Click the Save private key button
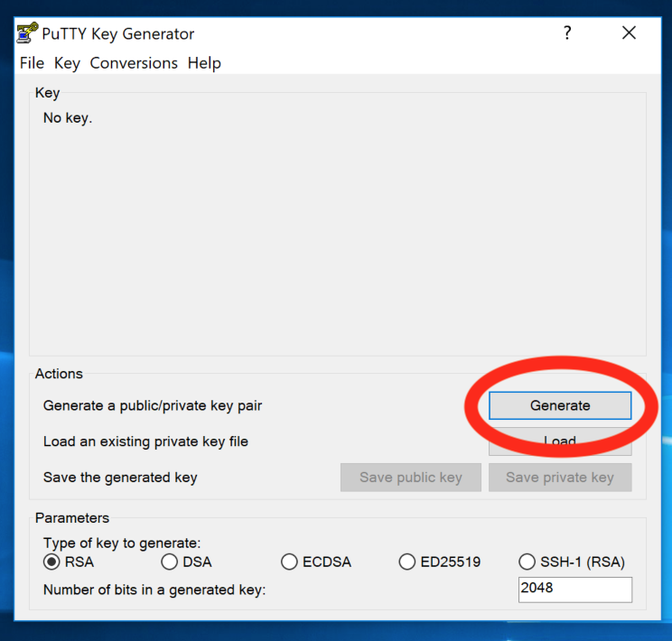This screenshot has width=672, height=641. [x=560, y=478]
